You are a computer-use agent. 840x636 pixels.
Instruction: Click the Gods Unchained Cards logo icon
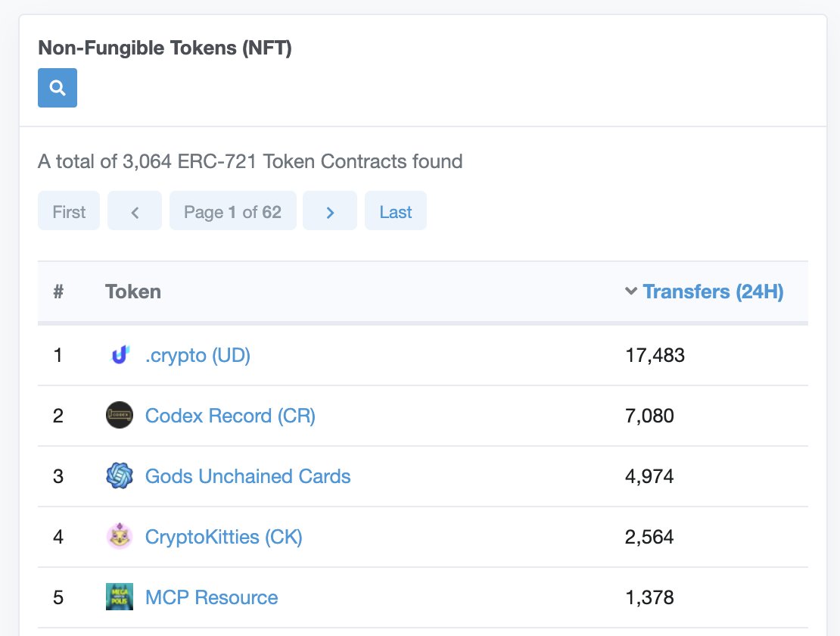point(120,475)
